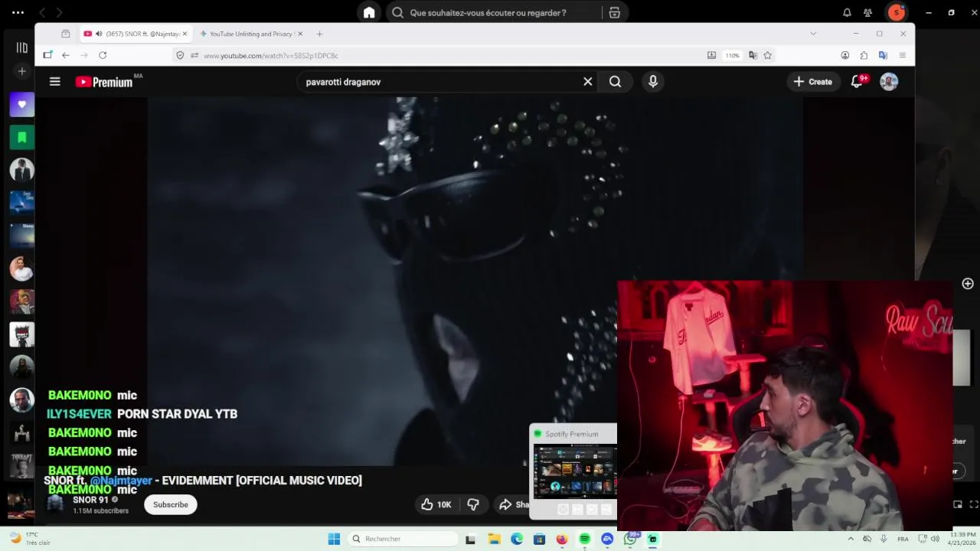The image size is (980, 551).
Task: Open File Explorer from taskbar
Action: (x=494, y=539)
